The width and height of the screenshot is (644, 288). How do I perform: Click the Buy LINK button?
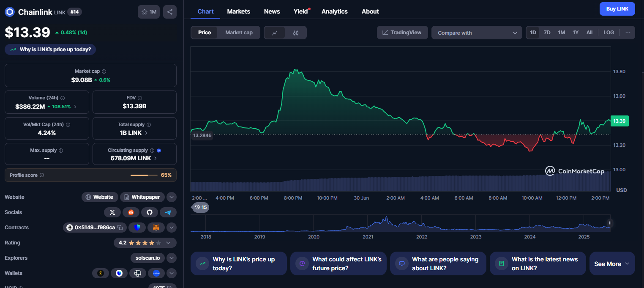pyautogui.click(x=617, y=8)
